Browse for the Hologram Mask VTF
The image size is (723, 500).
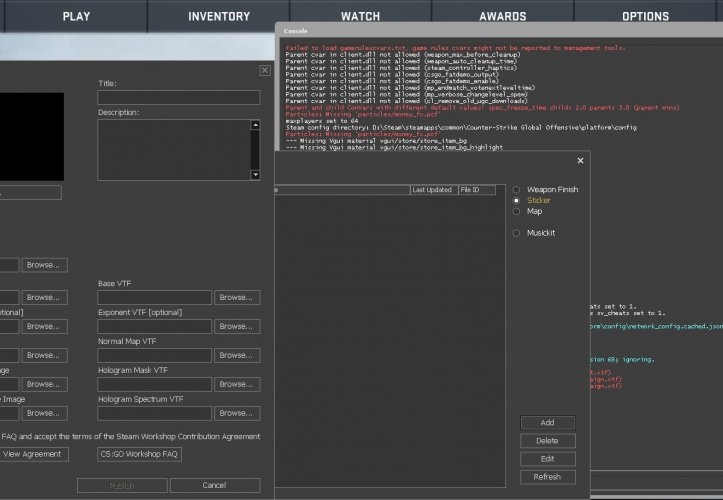coord(236,384)
